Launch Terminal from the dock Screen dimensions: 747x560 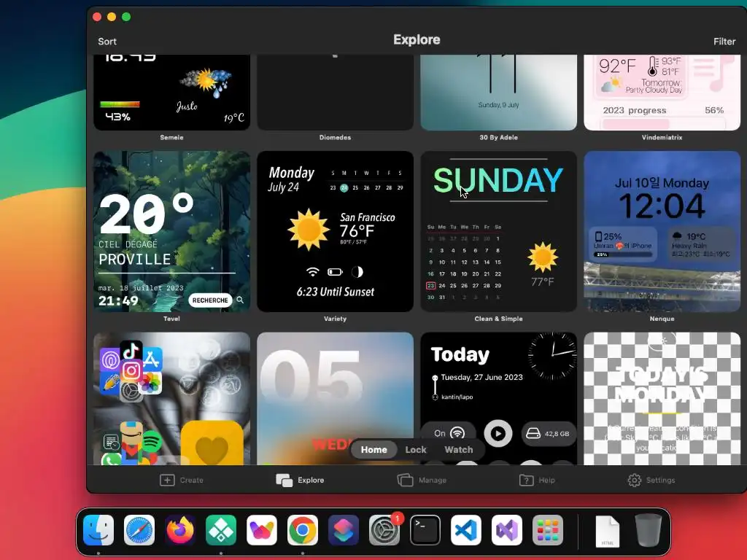tap(425, 530)
